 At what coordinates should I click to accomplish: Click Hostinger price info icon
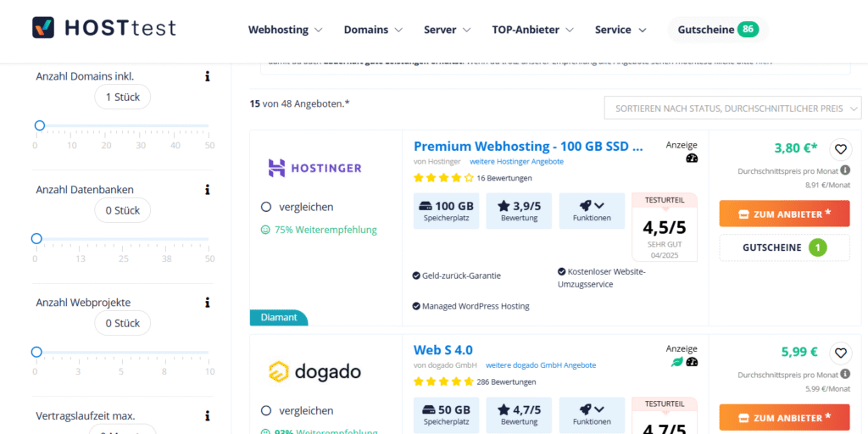click(x=845, y=170)
